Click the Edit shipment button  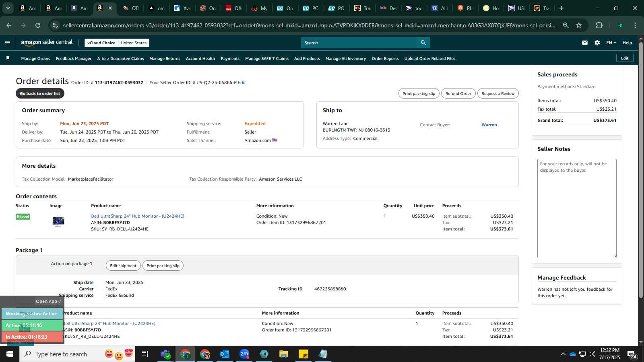tap(123, 265)
